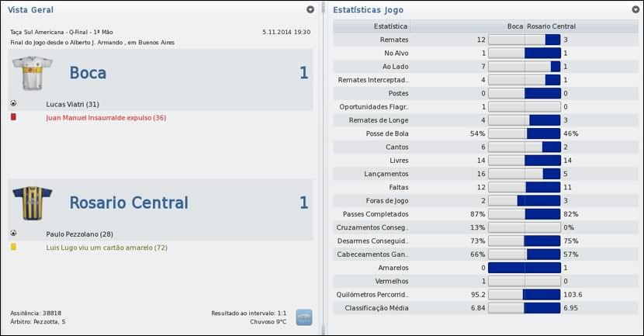Click the rainy weather icon
This screenshot has width=644, height=336.
(x=304, y=317)
